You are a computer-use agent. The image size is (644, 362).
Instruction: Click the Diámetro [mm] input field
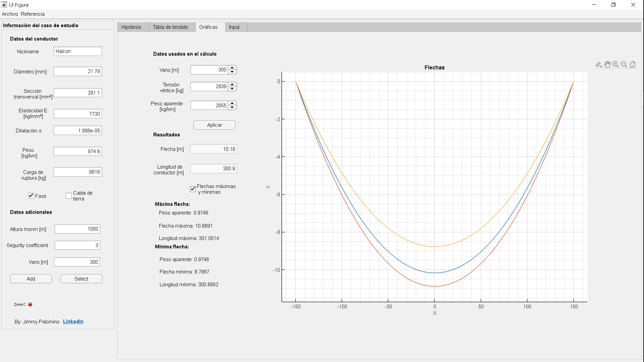tap(78, 71)
